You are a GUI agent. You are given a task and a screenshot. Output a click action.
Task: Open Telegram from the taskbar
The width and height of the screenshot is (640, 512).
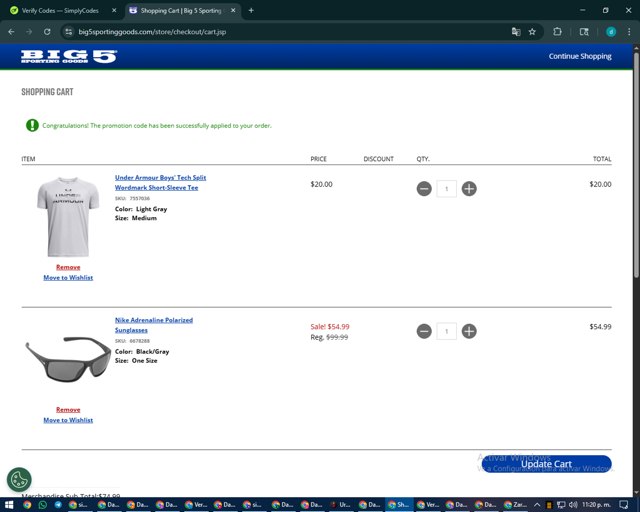pos(58,505)
